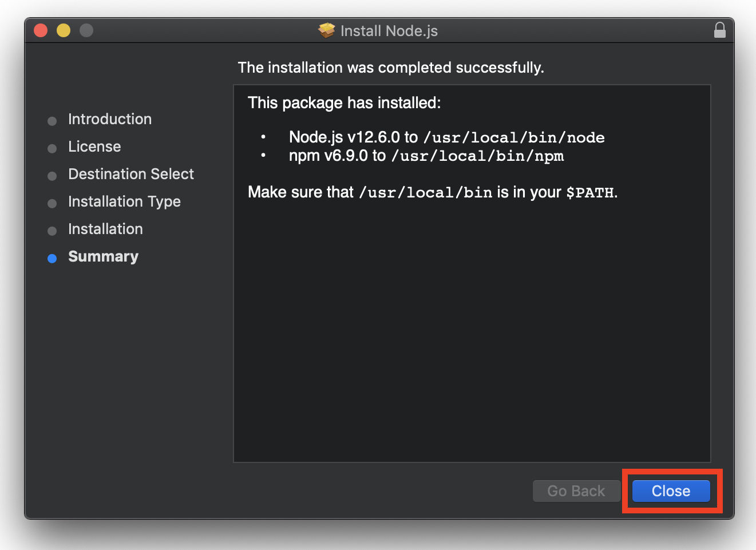Click the Destination Select step indicator dot
The width and height of the screenshot is (756, 550).
[52, 176]
